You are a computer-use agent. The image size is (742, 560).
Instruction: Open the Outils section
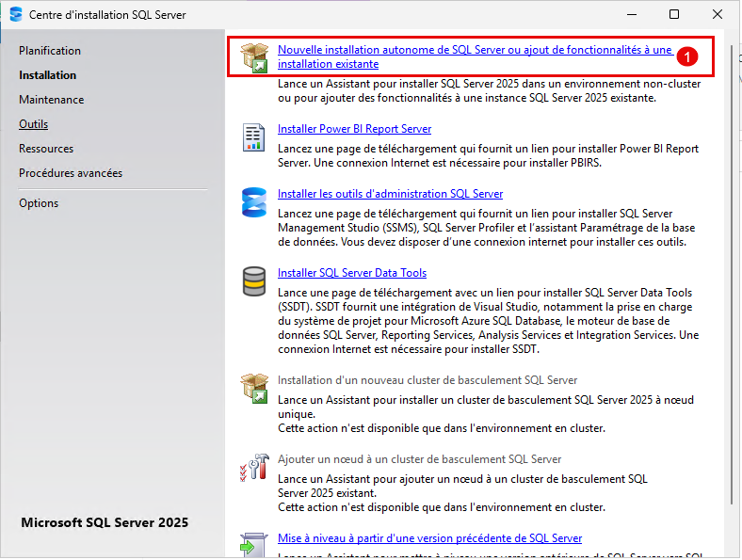click(34, 124)
